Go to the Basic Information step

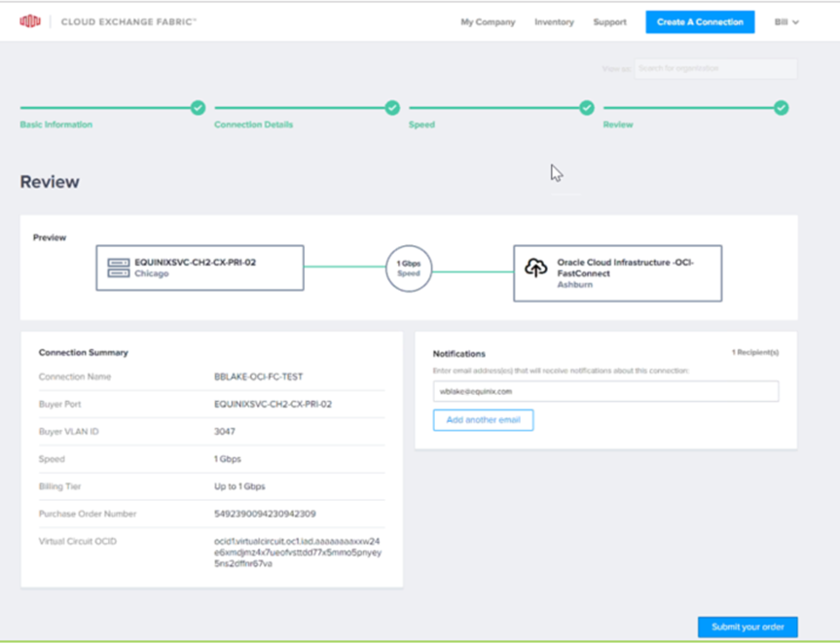56,125
